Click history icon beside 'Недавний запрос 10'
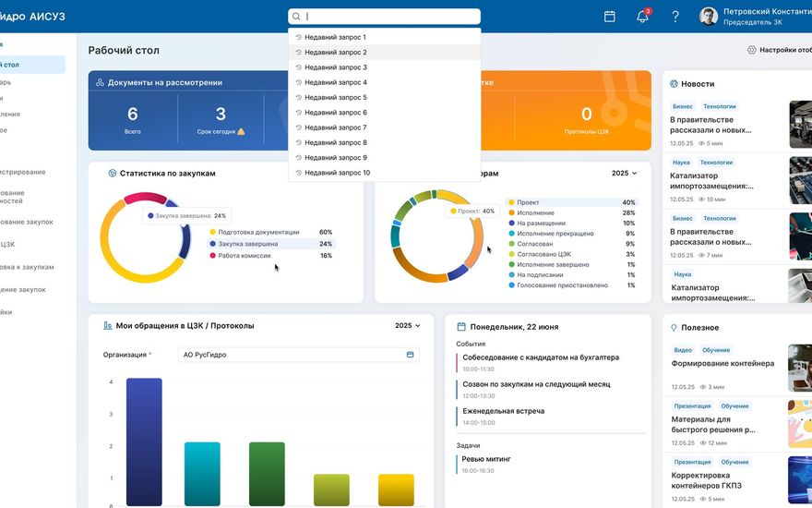This screenshot has height=508, width=812. tap(298, 173)
